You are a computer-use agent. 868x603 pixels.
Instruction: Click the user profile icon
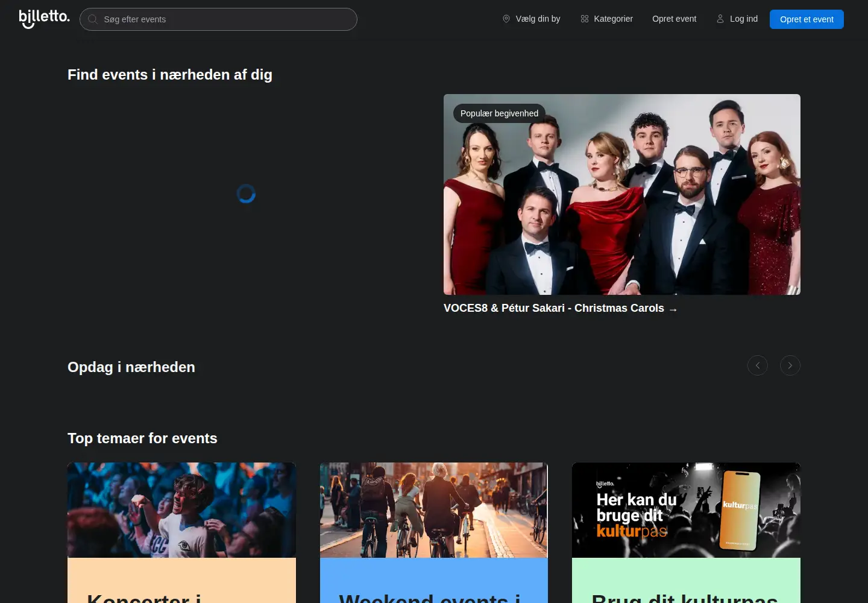pos(720,19)
